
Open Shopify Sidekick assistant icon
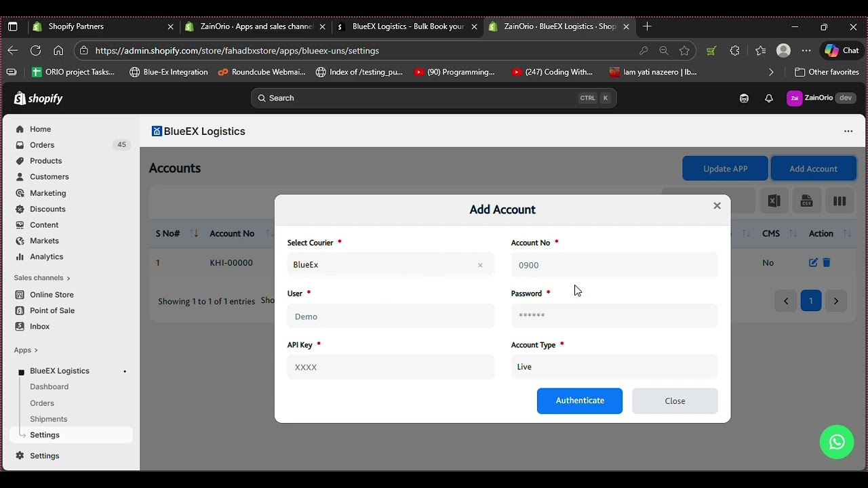pos(744,98)
